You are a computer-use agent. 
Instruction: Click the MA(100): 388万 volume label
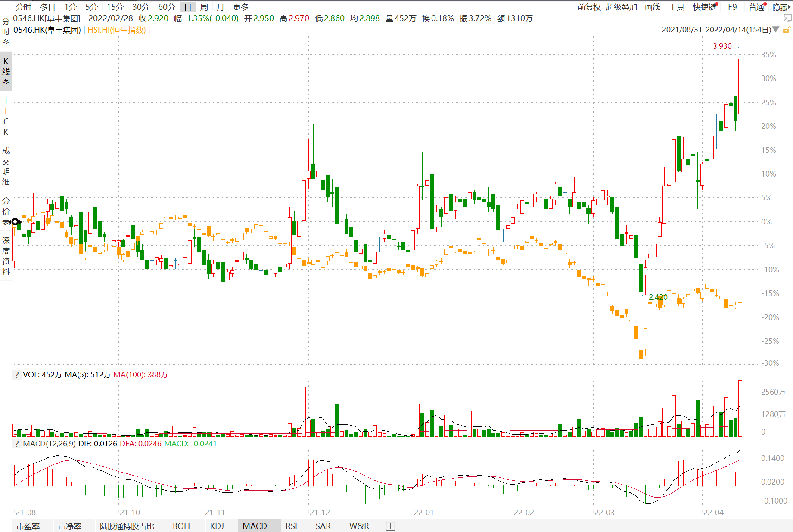[x=140, y=375]
